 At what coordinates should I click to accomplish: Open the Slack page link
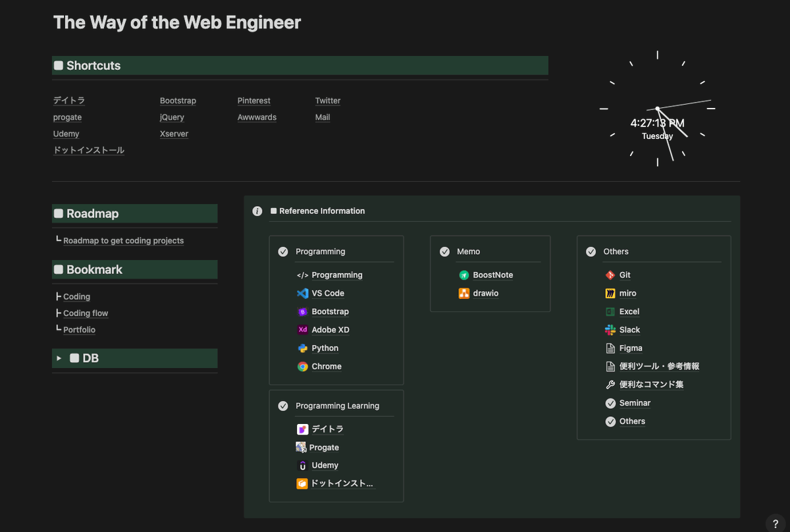point(630,330)
